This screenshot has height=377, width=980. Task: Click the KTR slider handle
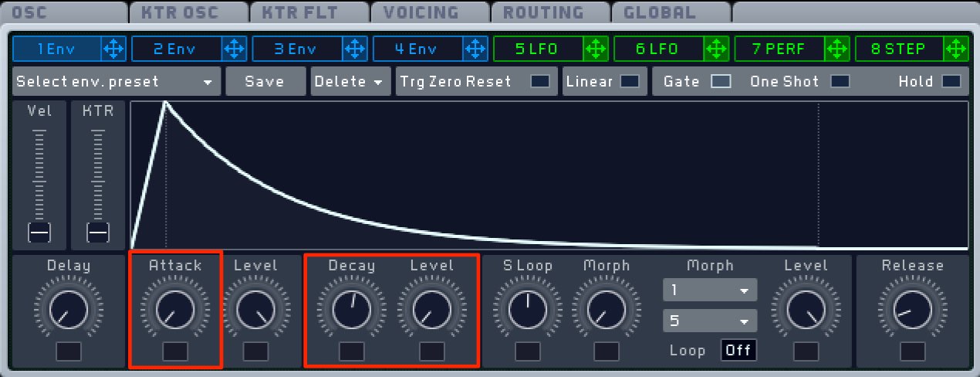click(x=98, y=232)
